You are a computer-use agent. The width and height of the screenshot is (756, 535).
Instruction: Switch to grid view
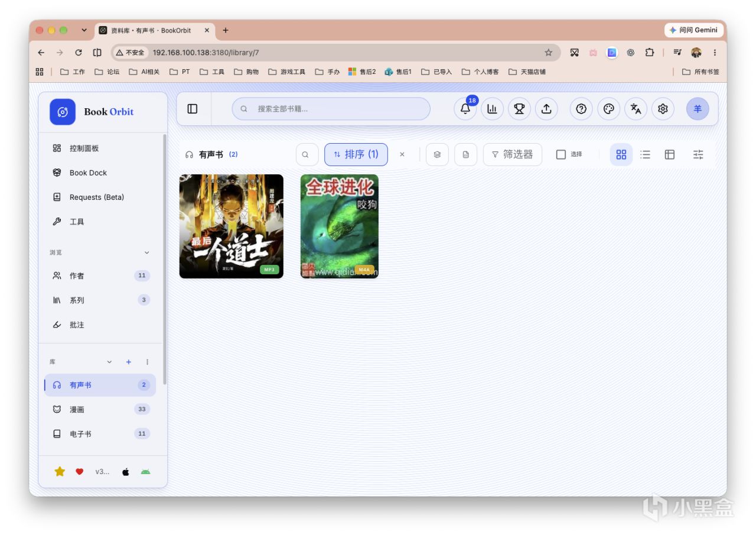[621, 154]
